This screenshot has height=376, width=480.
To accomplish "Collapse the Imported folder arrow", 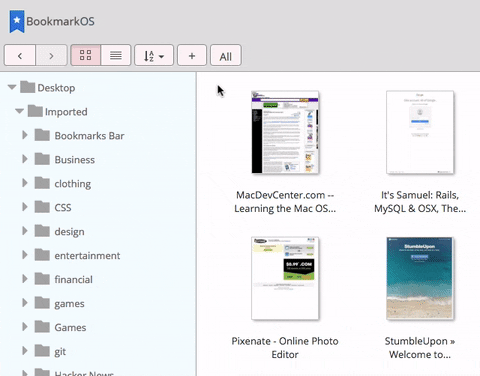I will (19, 111).
